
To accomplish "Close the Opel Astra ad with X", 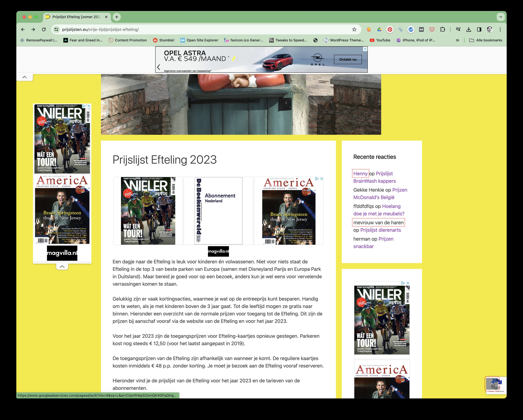I will (x=365, y=49).
